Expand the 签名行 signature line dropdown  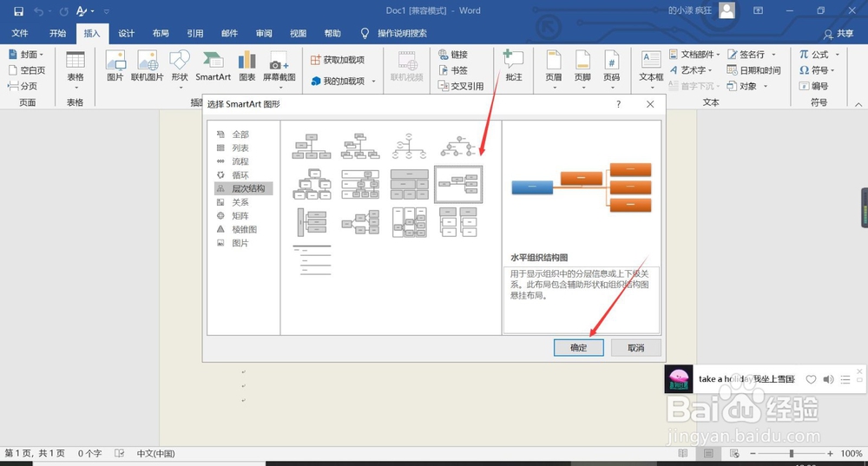[773, 55]
